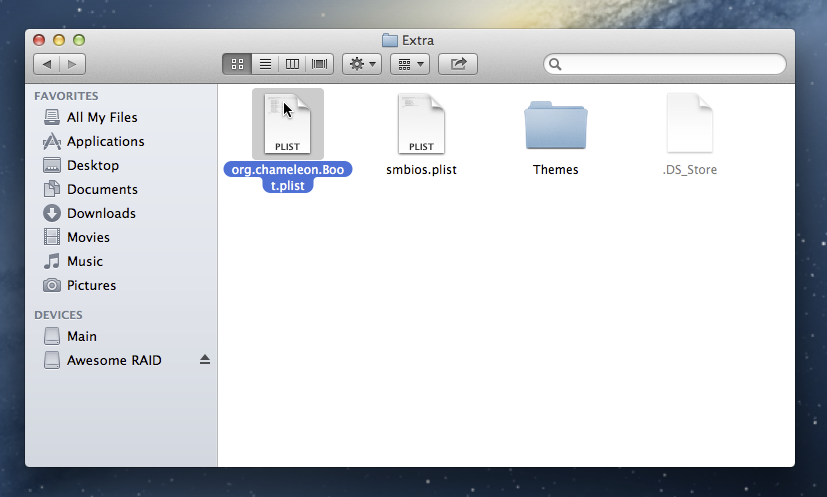Click the FAVORITES sidebar heading

click(66, 96)
